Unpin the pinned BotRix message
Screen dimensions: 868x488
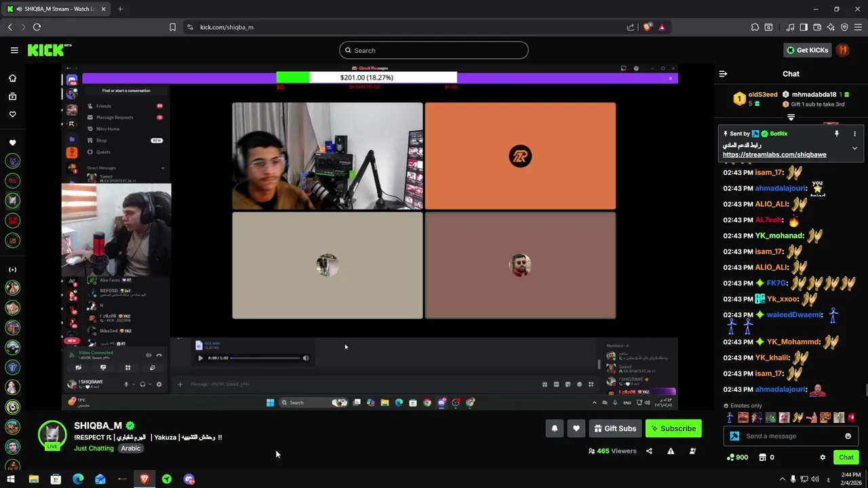pyautogui.click(x=836, y=134)
